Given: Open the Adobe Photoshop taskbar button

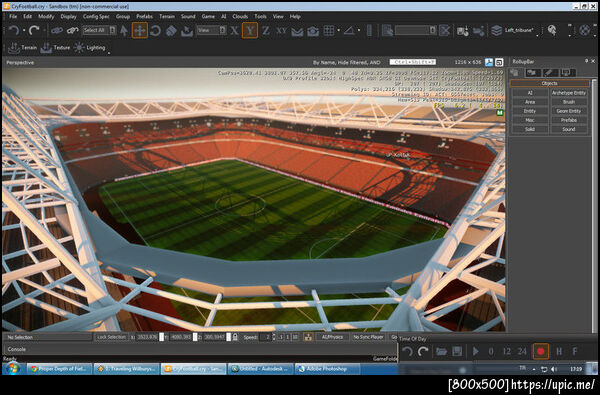Looking at the screenshot, I should pyautogui.click(x=327, y=369).
